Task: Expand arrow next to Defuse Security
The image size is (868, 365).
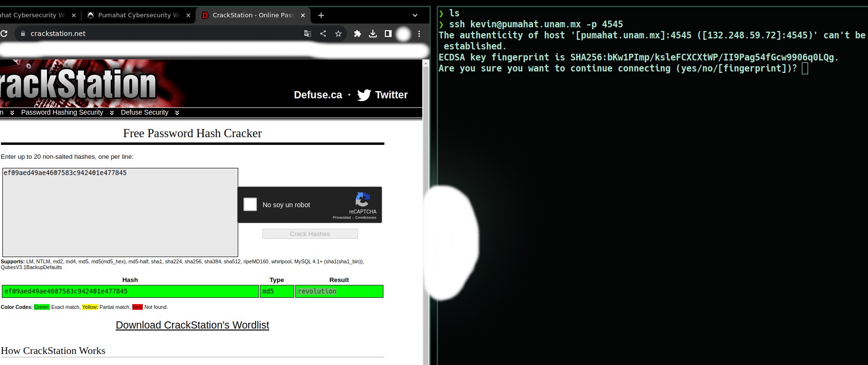Action: coord(177,113)
